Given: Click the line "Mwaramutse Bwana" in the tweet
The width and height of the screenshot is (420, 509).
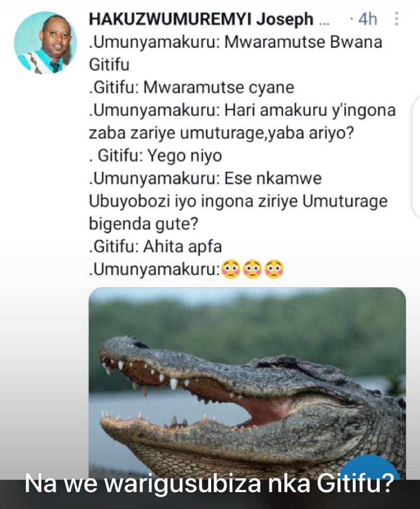Looking at the screenshot, I should 235,42.
